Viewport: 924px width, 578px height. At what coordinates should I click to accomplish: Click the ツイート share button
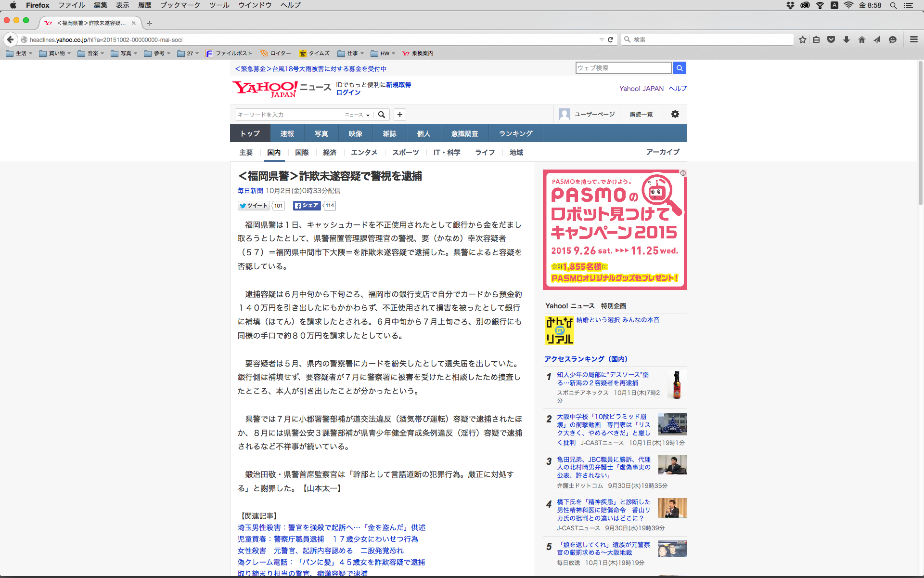tap(254, 206)
